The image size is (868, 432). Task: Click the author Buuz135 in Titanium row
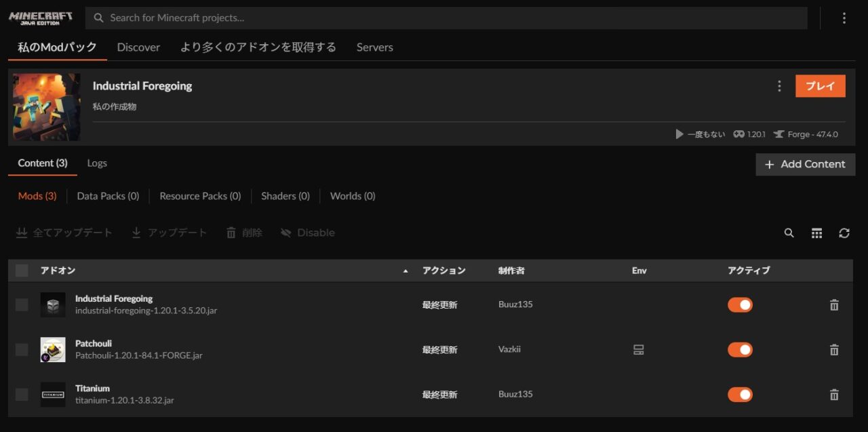[x=515, y=395]
